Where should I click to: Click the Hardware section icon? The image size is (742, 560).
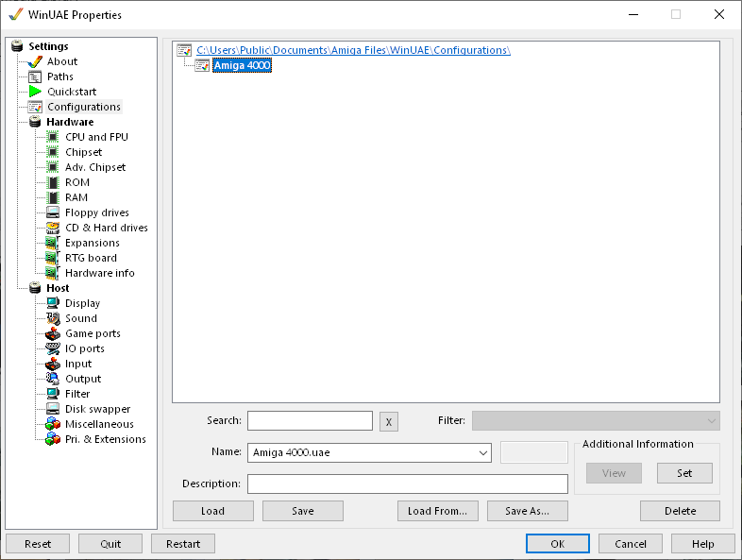pyautogui.click(x=35, y=122)
